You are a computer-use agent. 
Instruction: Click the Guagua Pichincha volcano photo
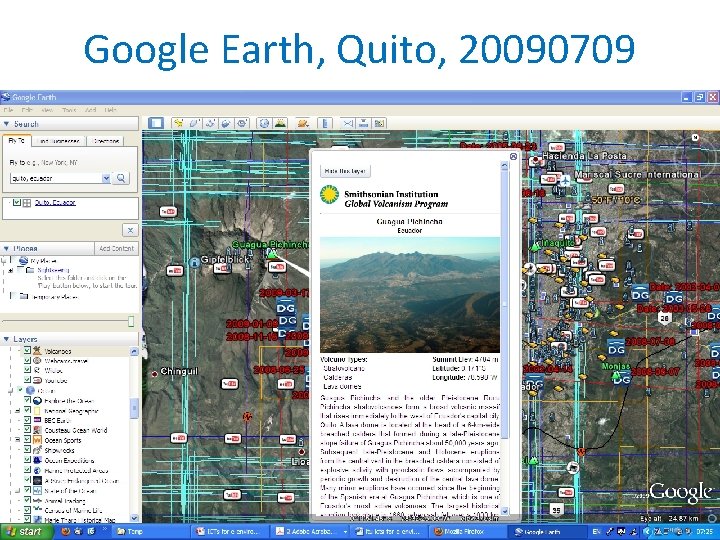tap(410, 295)
